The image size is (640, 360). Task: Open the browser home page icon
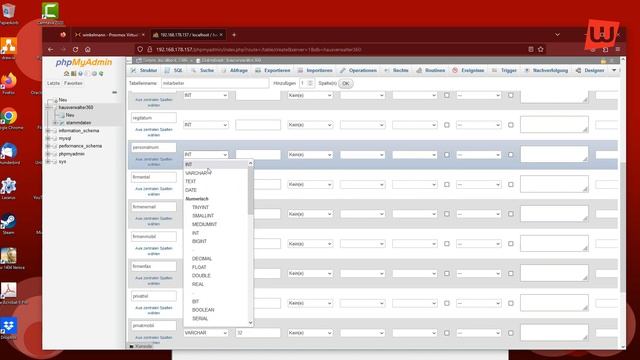pos(88,49)
